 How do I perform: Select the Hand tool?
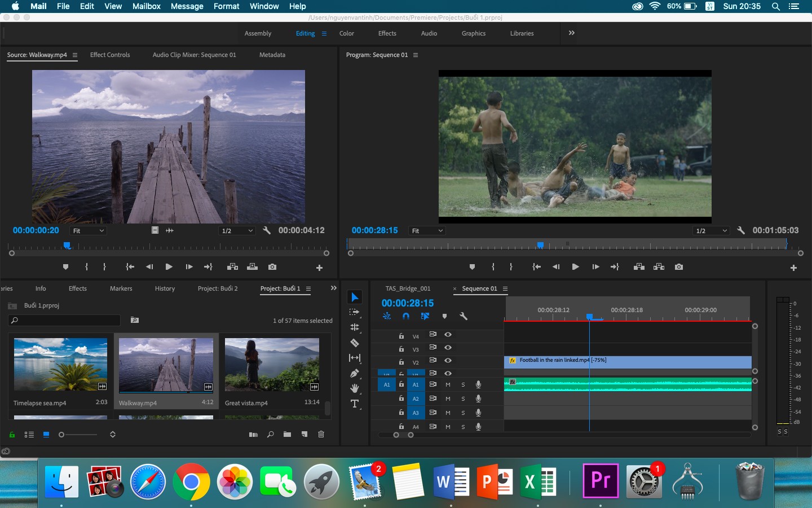point(355,388)
